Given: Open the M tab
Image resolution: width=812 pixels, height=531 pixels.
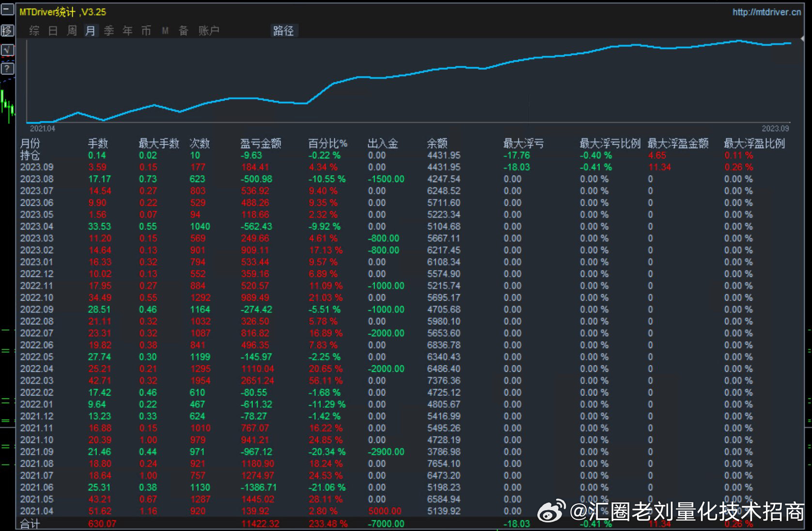Looking at the screenshot, I should [165, 31].
